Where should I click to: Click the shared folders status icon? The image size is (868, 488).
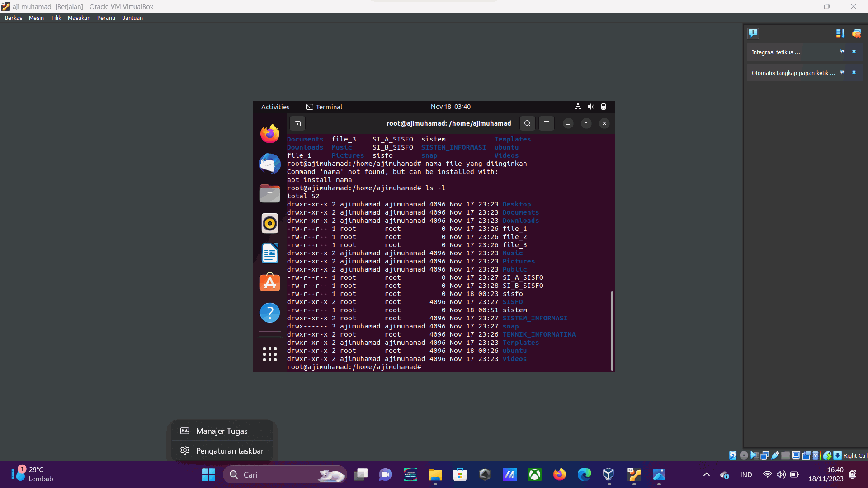coord(785,455)
